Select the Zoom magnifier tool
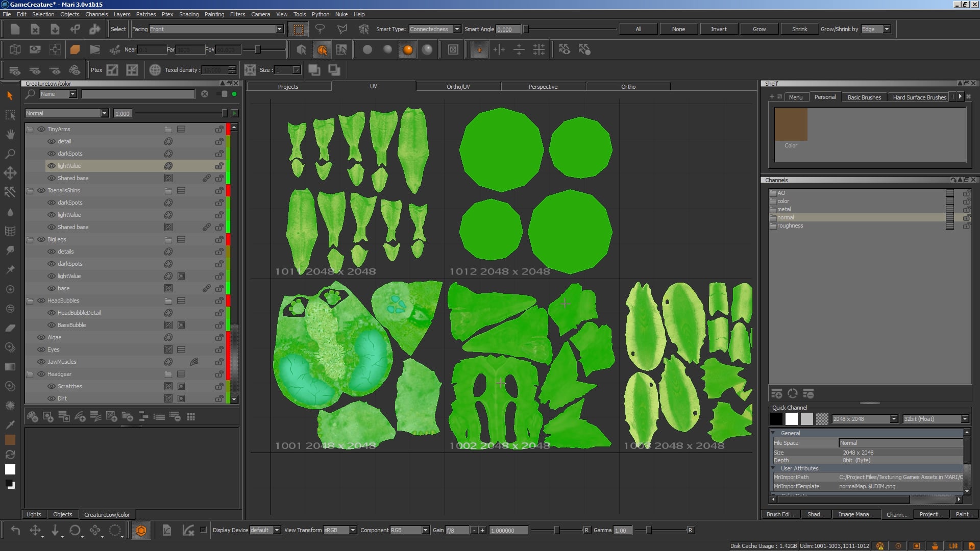Image resolution: width=980 pixels, height=551 pixels. (10, 154)
